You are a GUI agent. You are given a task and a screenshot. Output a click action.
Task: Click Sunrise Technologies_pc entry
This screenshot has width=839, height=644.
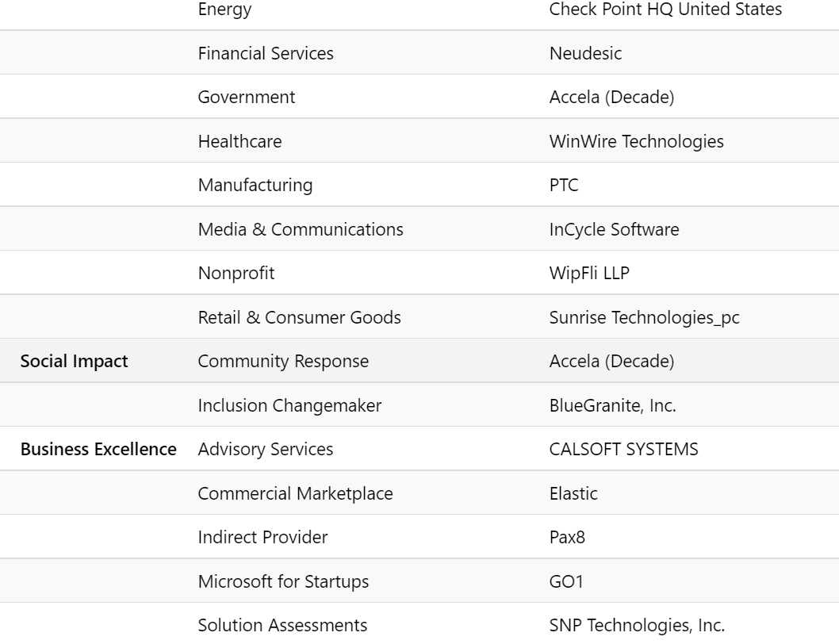[644, 317]
